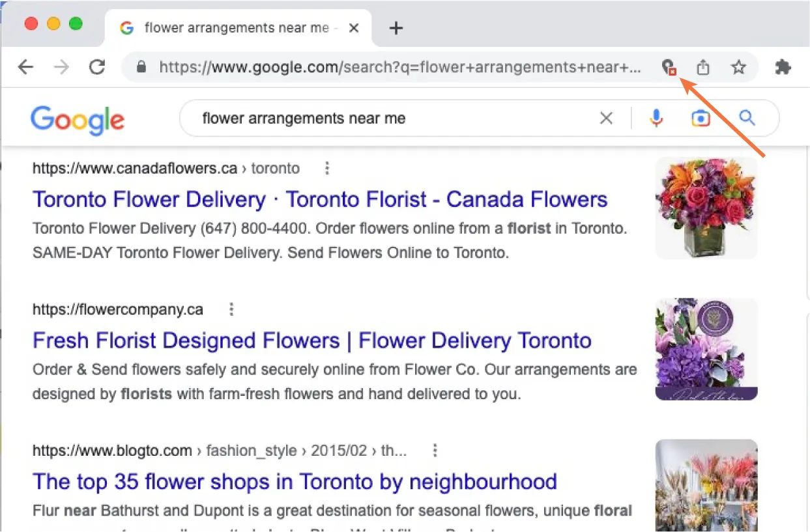This screenshot has height=532, width=810.
Task: Click the purple bouquet result thumbnail
Action: pyautogui.click(x=706, y=349)
